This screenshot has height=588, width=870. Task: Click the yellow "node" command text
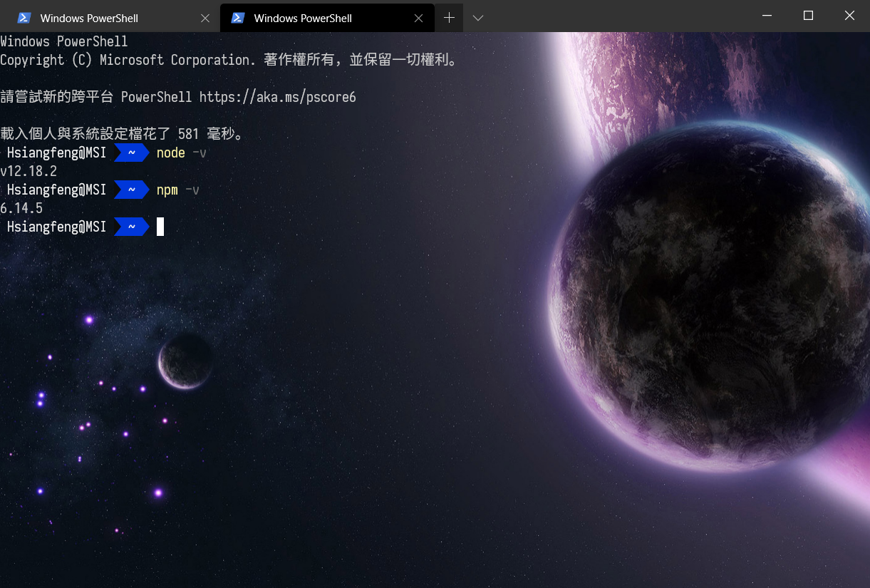click(x=171, y=153)
